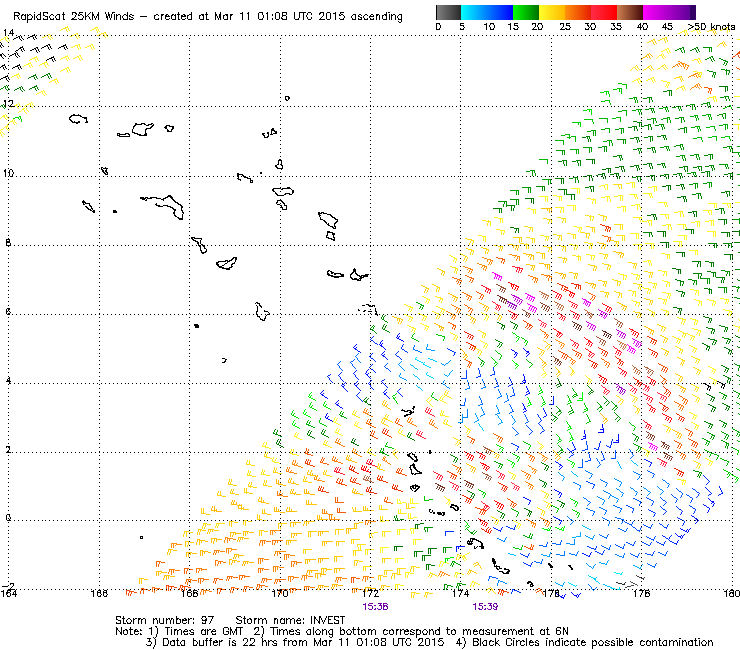This screenshot has height=650, width=740.
Task: Click the '4' latitude axis label
Action: click(8, 380)
